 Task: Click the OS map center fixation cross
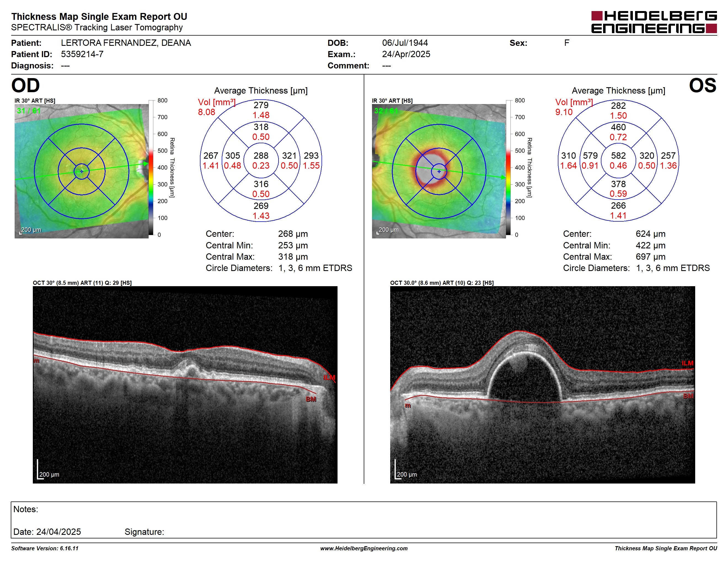439,171
